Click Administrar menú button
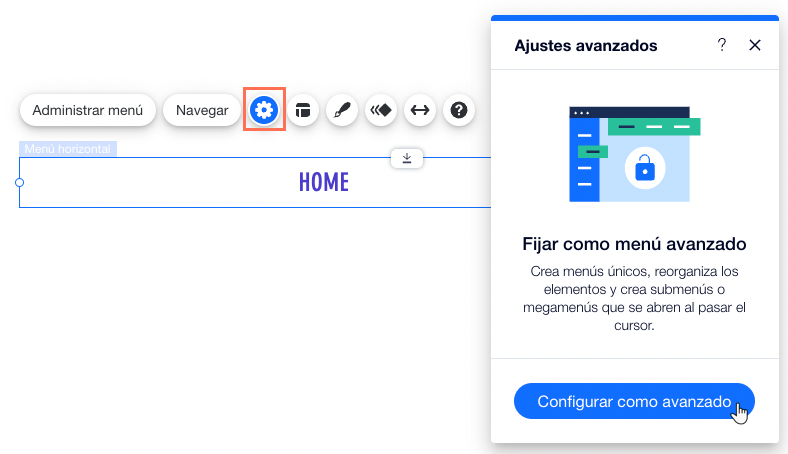This screenshot has width=788, height=454. 88,110
